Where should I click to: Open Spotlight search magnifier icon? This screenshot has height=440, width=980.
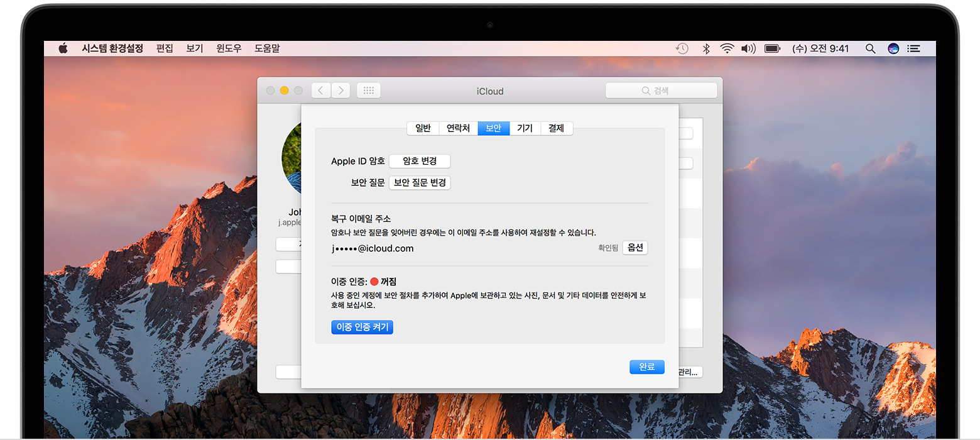click(870, 48)
